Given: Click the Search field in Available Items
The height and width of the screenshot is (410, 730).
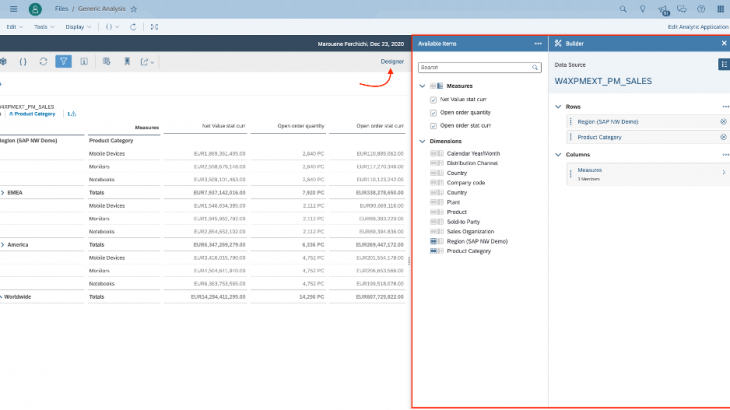Looking at the screenshot, I should coord(478,67).
